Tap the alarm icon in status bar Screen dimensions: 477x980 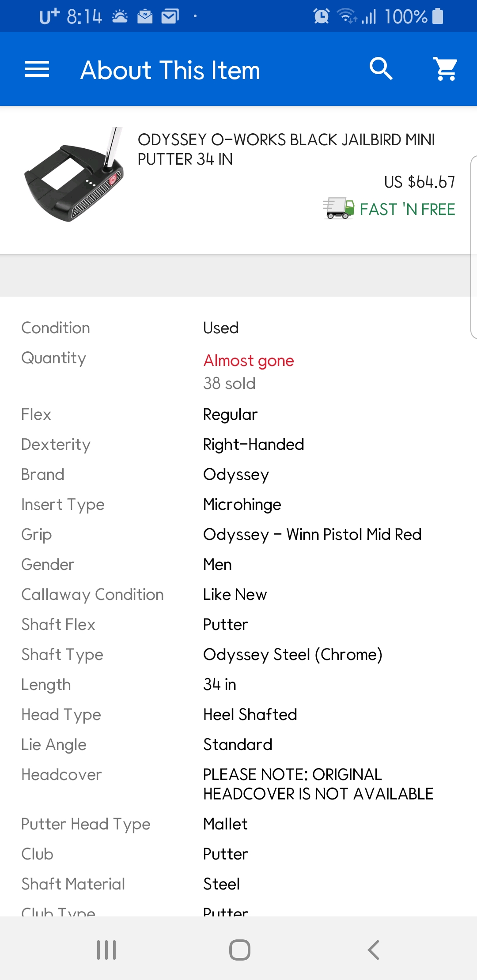321,16
